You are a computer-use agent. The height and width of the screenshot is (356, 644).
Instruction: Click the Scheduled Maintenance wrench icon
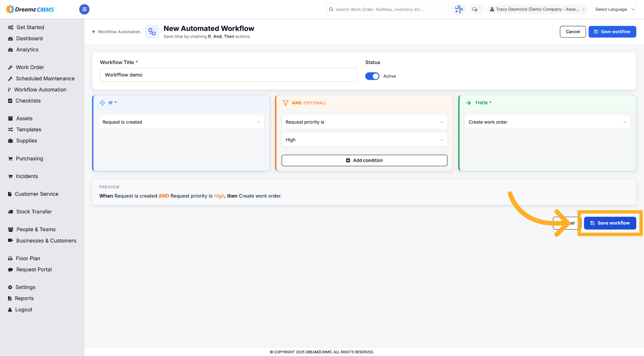tap(10, 79)
